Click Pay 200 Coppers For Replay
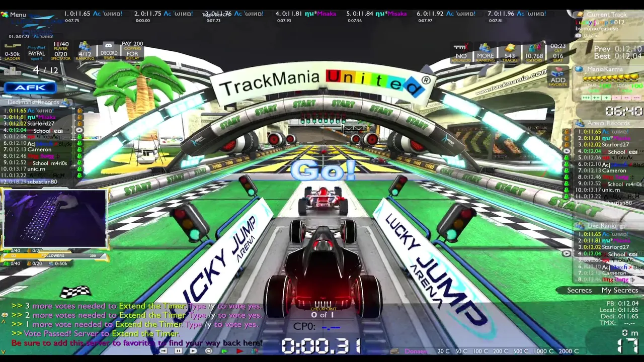 click(x=132, y=51)
